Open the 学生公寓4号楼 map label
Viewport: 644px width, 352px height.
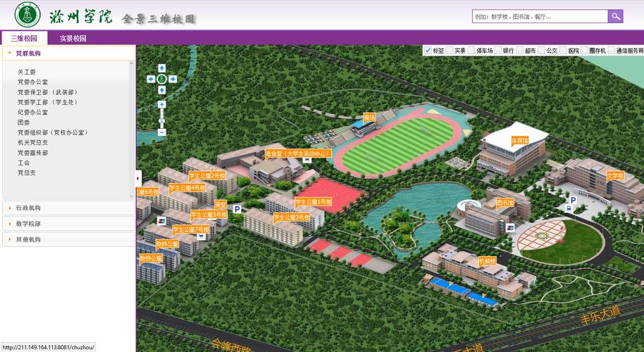(x=187, y=187)
